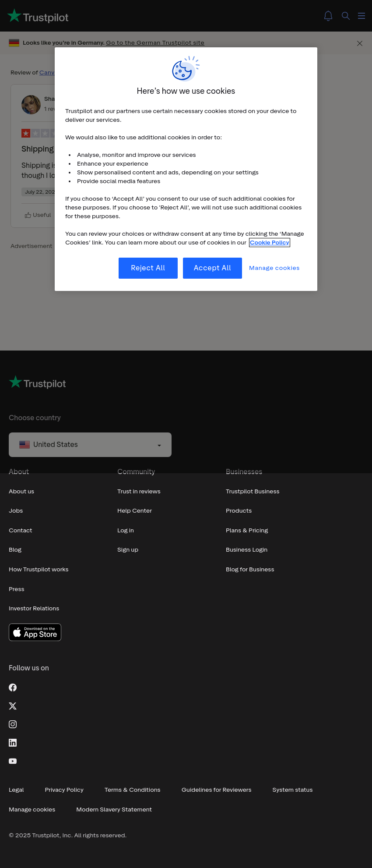Open the hamburger menu icon
The width and height of the screenshot is (372, 868).
point(361,16)
